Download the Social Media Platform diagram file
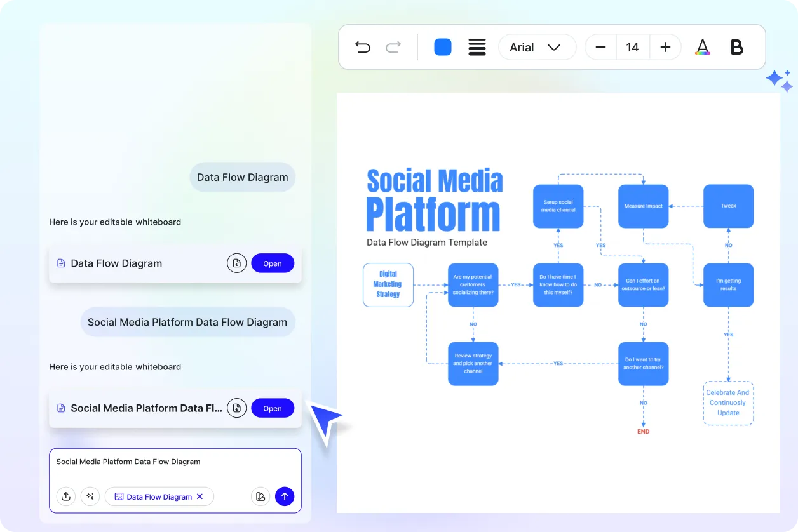This screenshot has height=532, width=798. pyautogui.click(x=236, y=408)
